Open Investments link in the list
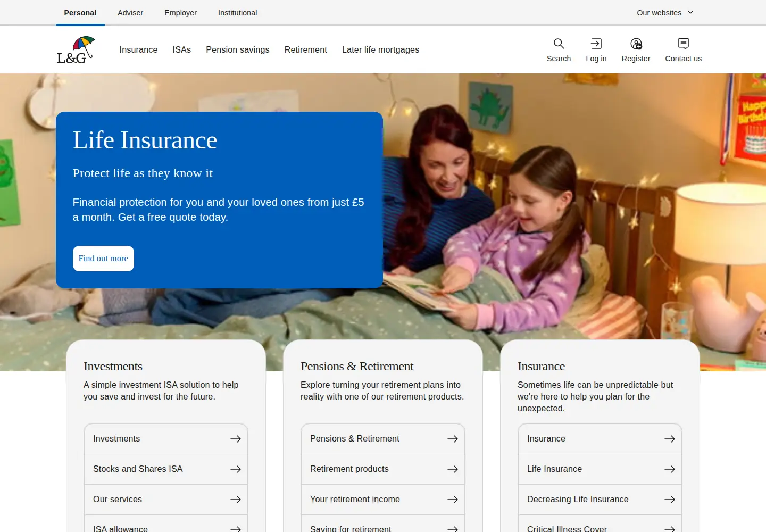 pos(166,439)
